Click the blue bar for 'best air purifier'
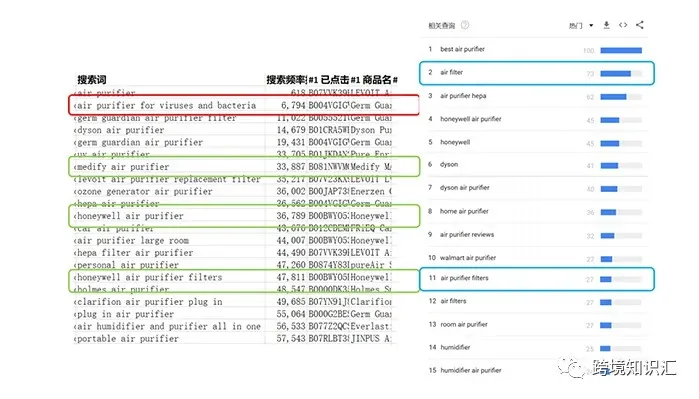 pyautogui.click(x=621, y=50)
